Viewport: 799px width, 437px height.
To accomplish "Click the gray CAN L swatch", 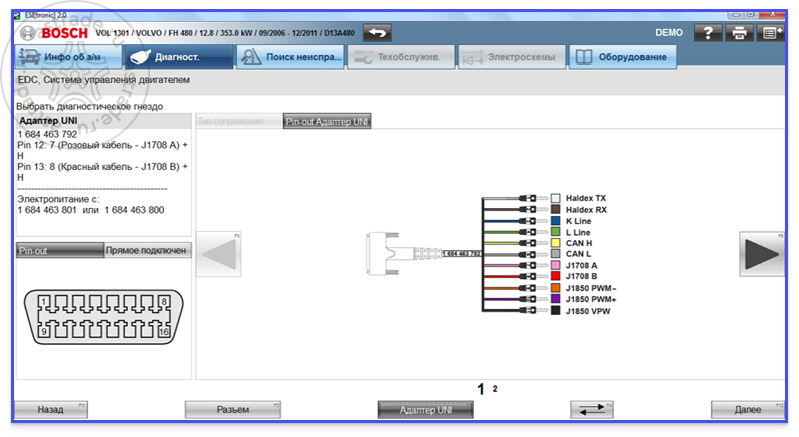I will coord(555,254).
